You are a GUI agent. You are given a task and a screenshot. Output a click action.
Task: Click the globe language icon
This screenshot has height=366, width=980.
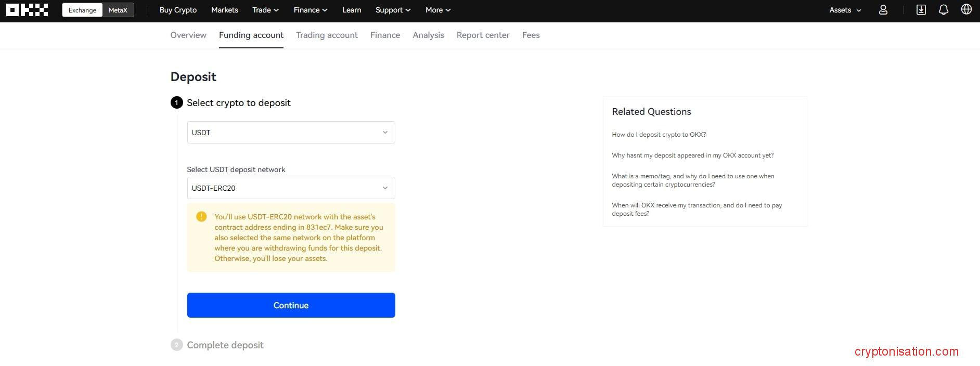point(966,10)
